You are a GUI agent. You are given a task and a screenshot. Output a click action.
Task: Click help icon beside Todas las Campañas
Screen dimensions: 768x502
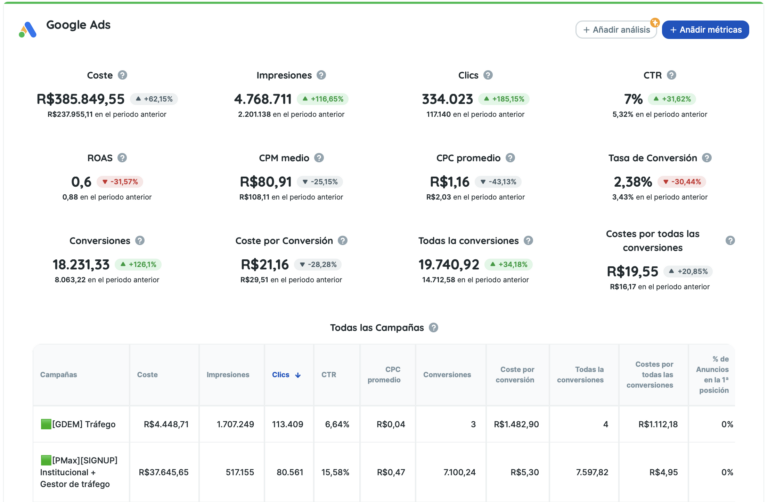point(433,327)
